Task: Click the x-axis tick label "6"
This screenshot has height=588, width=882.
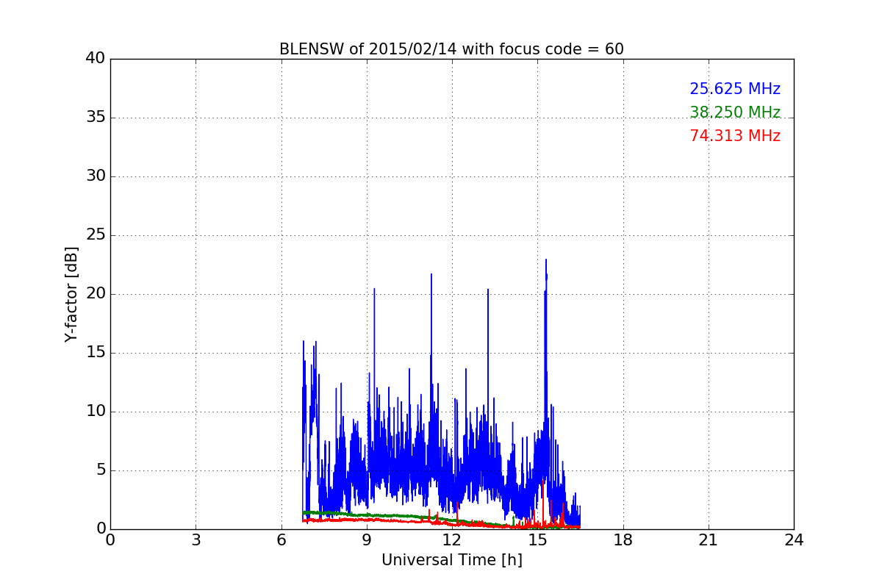Action: [x=281, y=540]
